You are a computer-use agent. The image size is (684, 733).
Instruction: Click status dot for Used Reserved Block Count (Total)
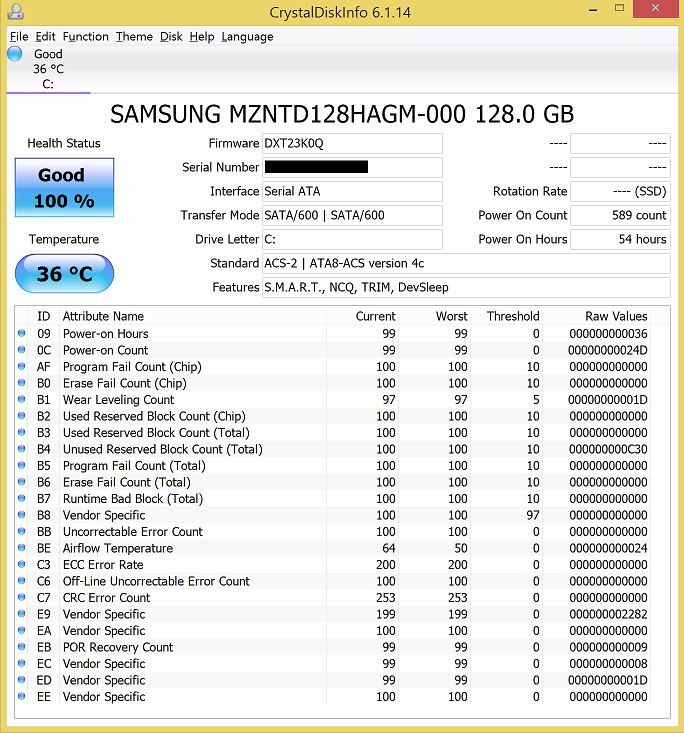[22, 432]
